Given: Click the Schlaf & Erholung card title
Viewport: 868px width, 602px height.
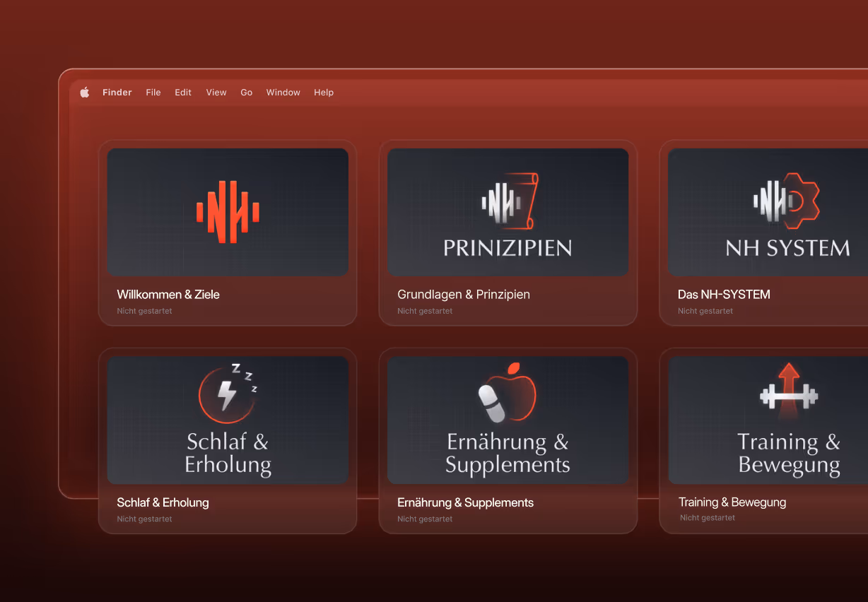Looking at the screenshot, I should pos(163,502).
